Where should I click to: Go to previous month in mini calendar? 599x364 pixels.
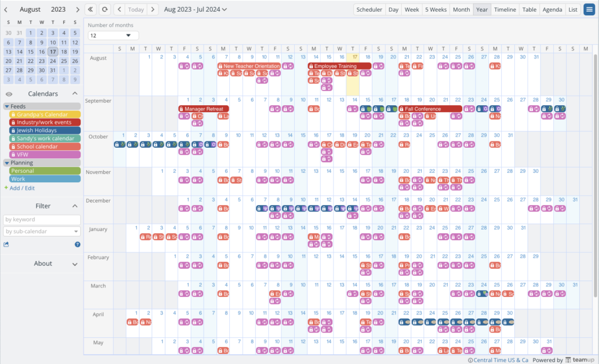(x=6, y=9)
